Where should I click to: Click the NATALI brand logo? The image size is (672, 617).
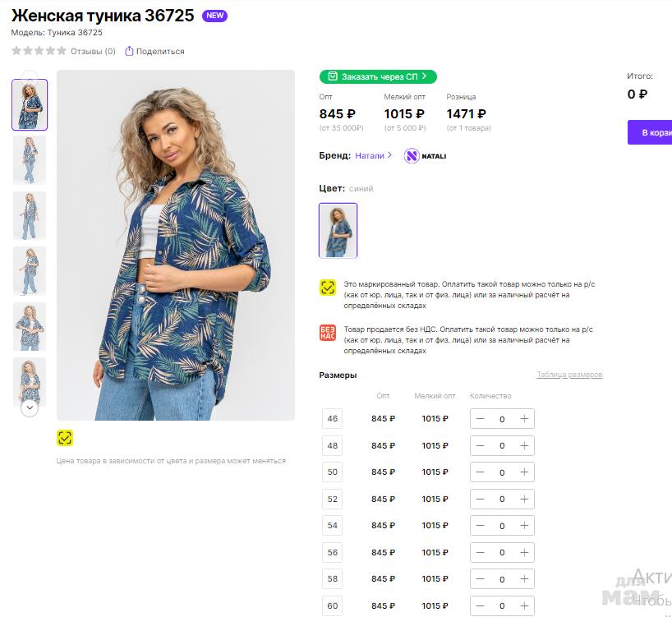(x=425, y=156)
